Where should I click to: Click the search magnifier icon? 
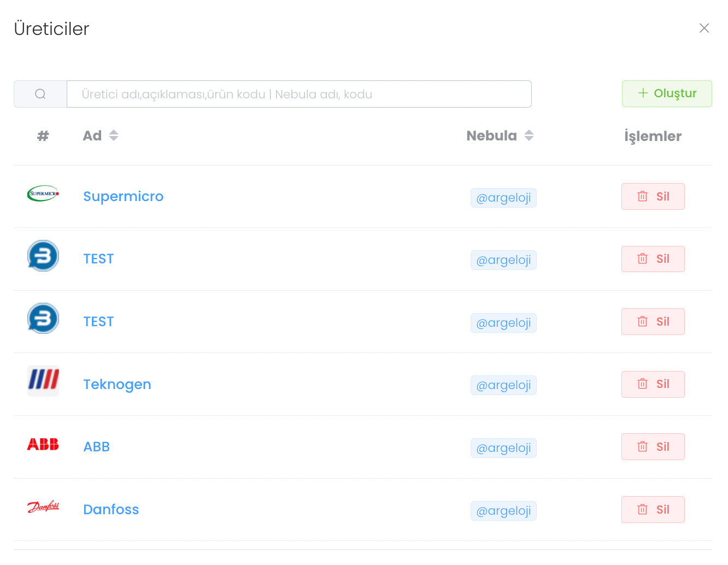[40, 94]
